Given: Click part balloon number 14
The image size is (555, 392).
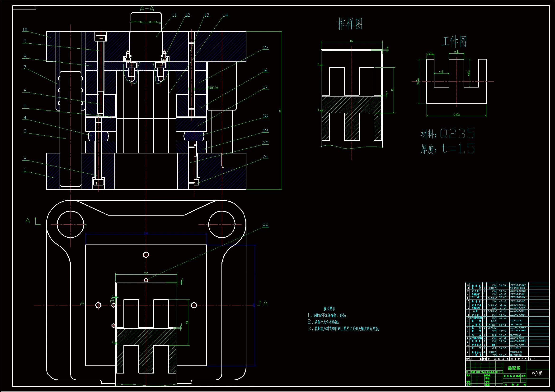Looking at the screenshot, I should [225, 15].
